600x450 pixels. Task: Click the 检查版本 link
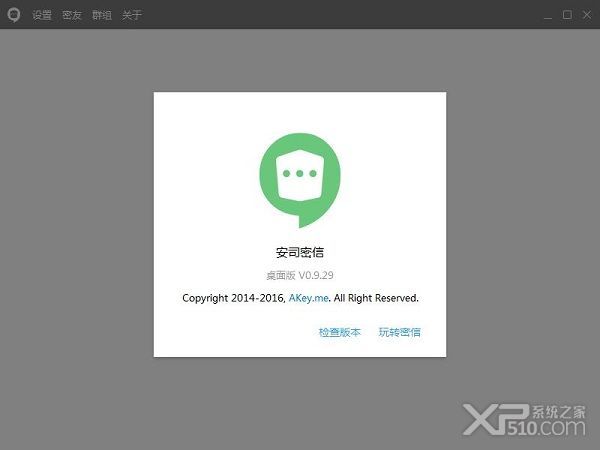(339, 332)
